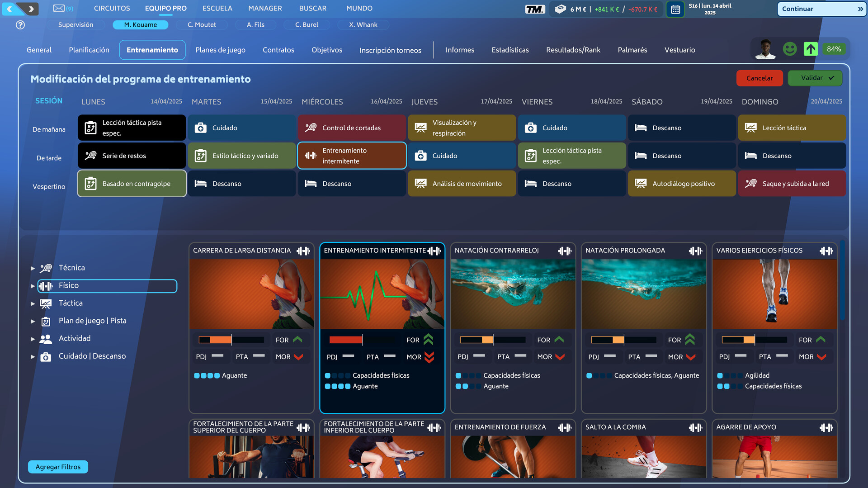The image size is (868, 488).
Task: Select the Físico dumbbell icon
Action: click(46, 286)
